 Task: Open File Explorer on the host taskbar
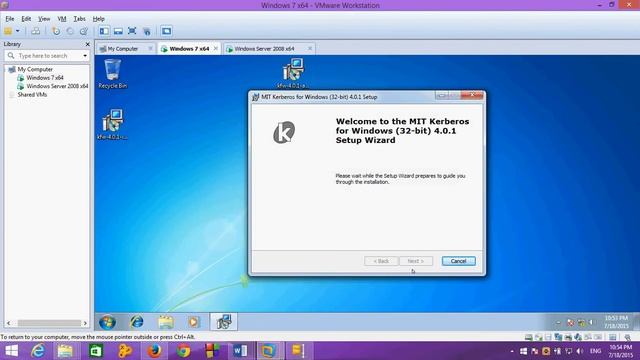point(65,351)
